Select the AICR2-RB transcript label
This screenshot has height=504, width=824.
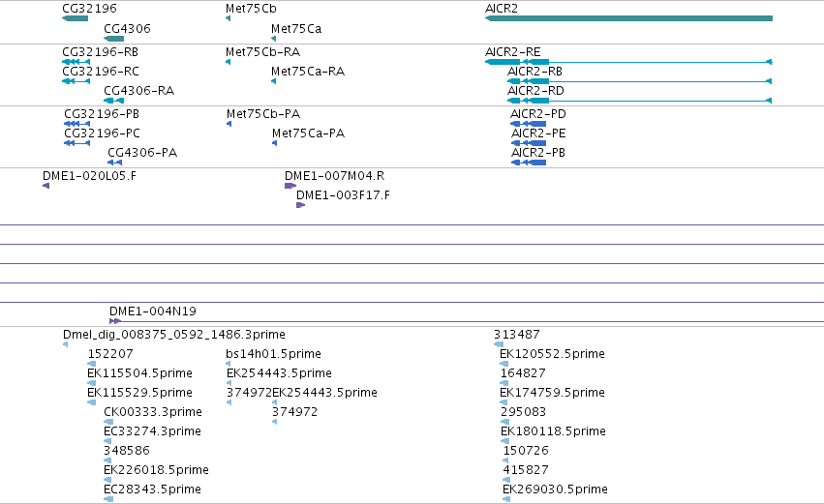tap(534, 71)
